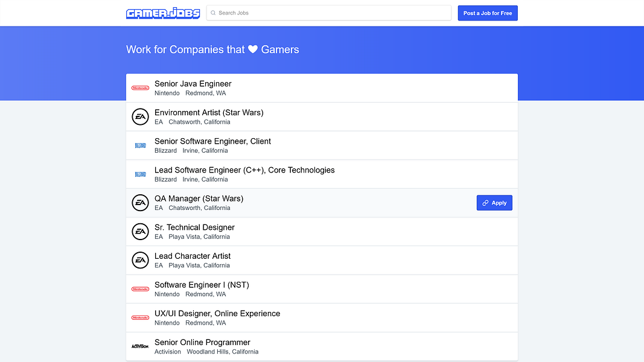Click the Nintendo icon beside UX/UI Designer listing
644x362 pixels.
[x=140, y=317]
